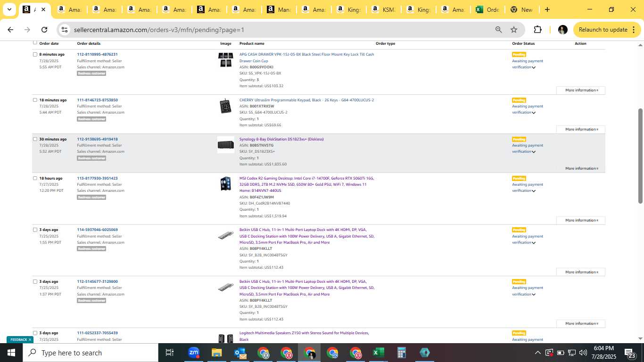
Task: Open the Chrome profile avatar
Action: 562,30
